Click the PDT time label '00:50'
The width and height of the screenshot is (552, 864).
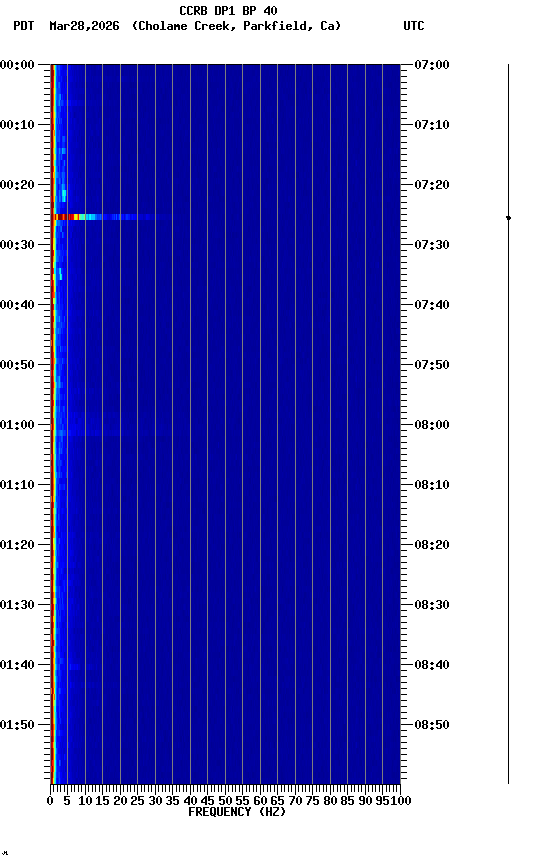point(17,365)
